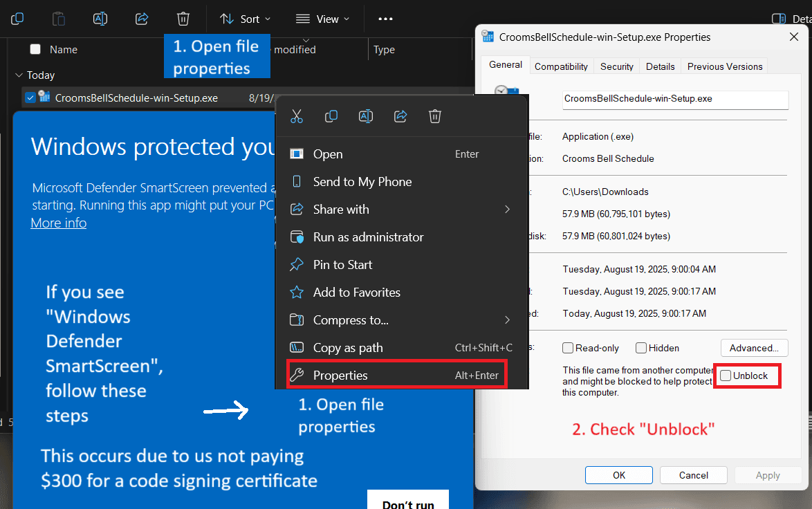This screenshot has height=509, width=812.
Task: Switch to the Compatibility tab
Action: pyautogui.click(x=561, y=66)
